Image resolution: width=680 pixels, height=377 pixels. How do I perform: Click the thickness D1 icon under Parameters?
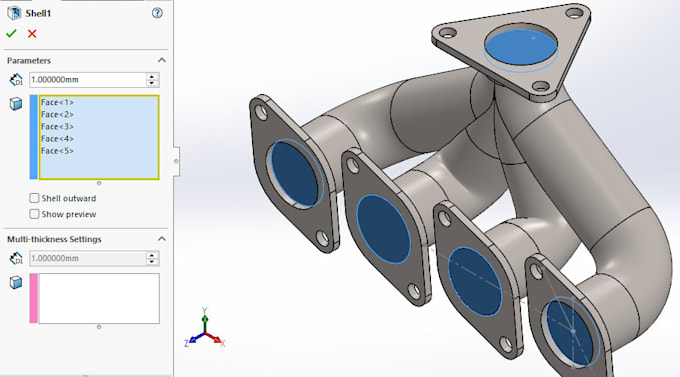16,79
